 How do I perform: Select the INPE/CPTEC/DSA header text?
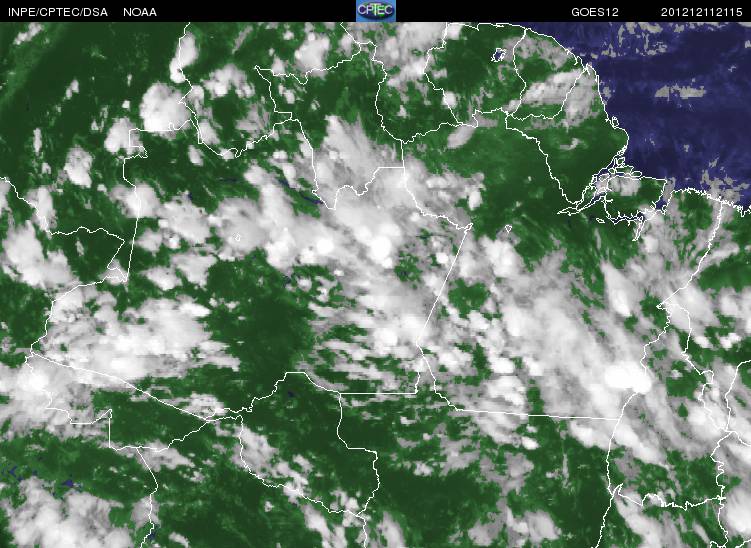tap(58, 12)
